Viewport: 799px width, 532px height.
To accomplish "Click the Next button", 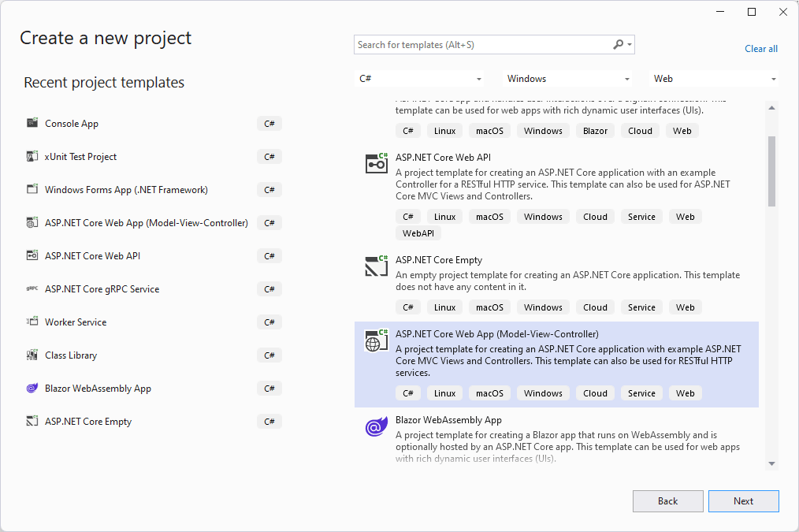I will coord(744,501).
